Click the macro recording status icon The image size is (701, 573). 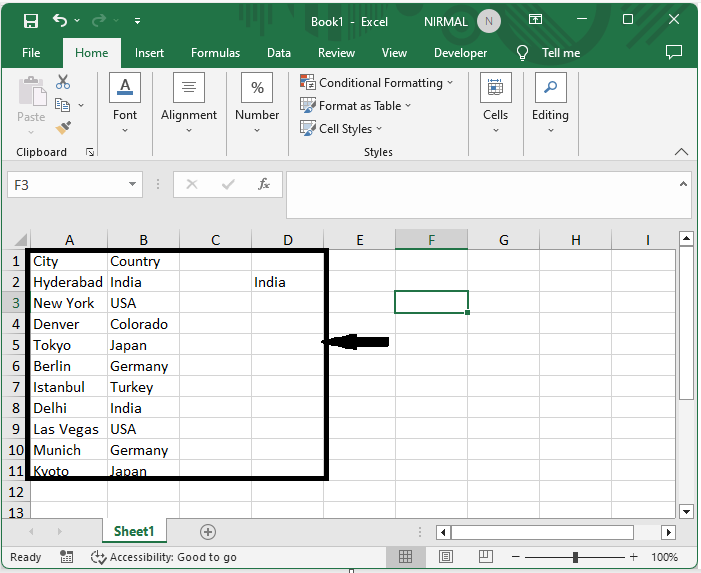tap(66, 557)
